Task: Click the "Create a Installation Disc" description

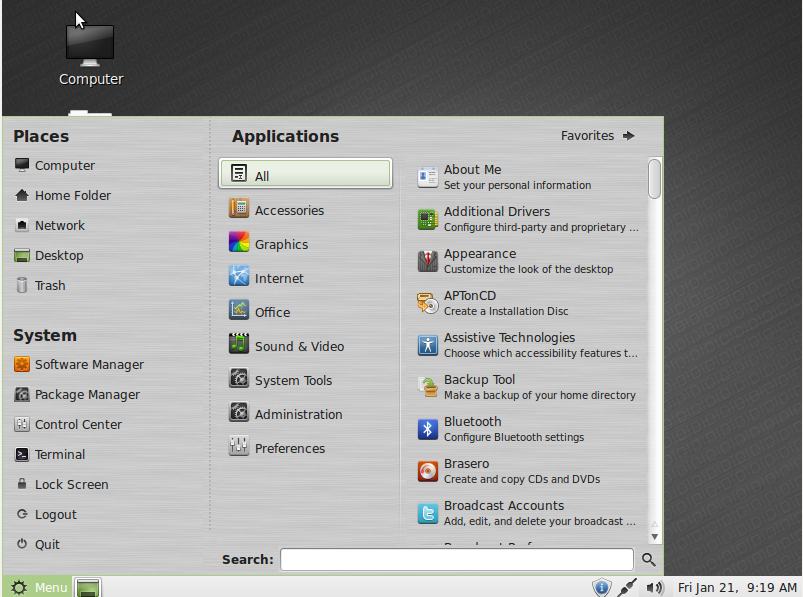Action: pyautogui.click(x=506, y=311)
